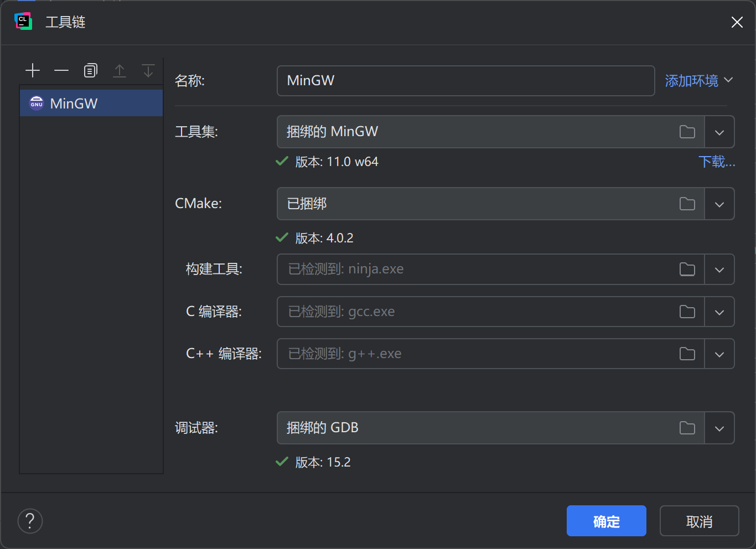This screenshot has height=549, width=756.
Task: Click the 版本: 4.0.2 text
Action: coord(324,238)
